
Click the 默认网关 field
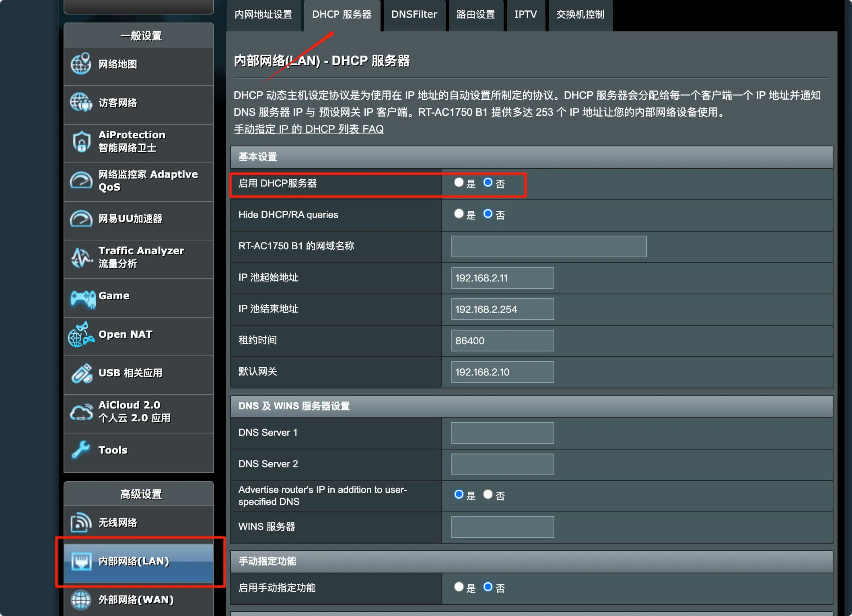click(502, 372)
